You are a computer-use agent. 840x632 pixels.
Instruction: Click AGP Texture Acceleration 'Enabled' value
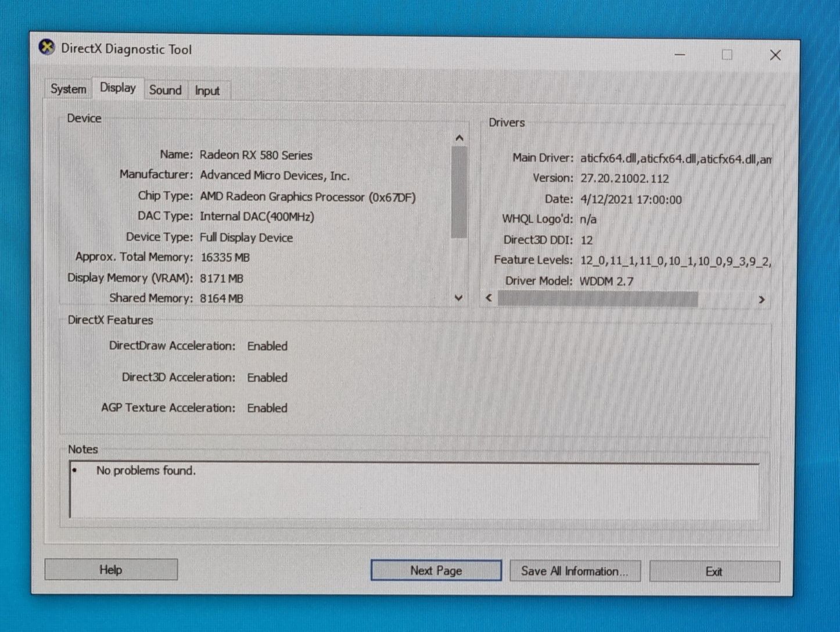267,408
